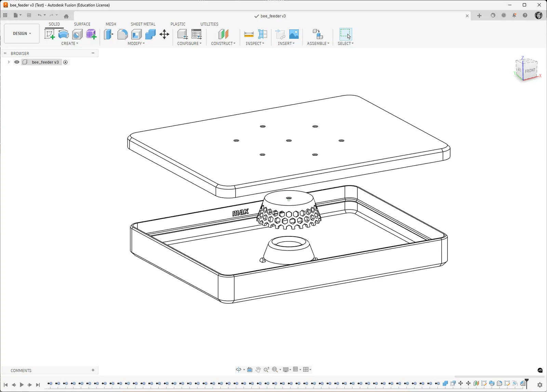Viewport: 547px width, 392px height.
Task: Play the timeline animation
Action: [x=22, y=385]
